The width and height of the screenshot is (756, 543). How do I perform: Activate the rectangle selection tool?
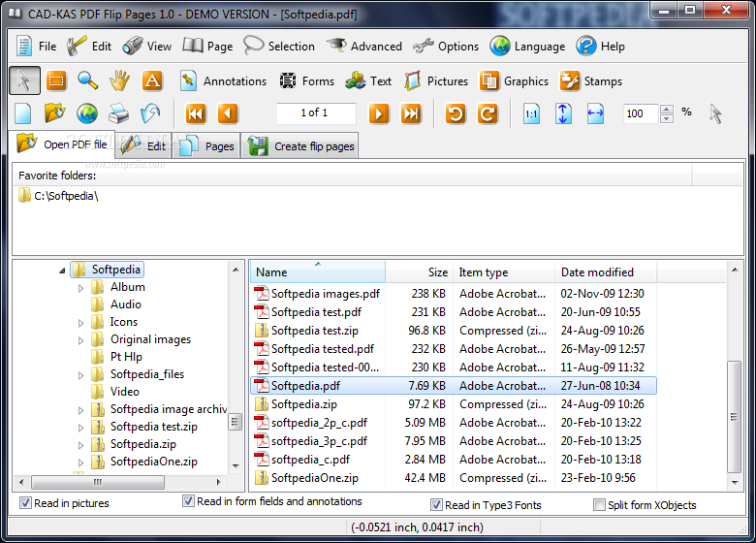[x=56, y=80]
